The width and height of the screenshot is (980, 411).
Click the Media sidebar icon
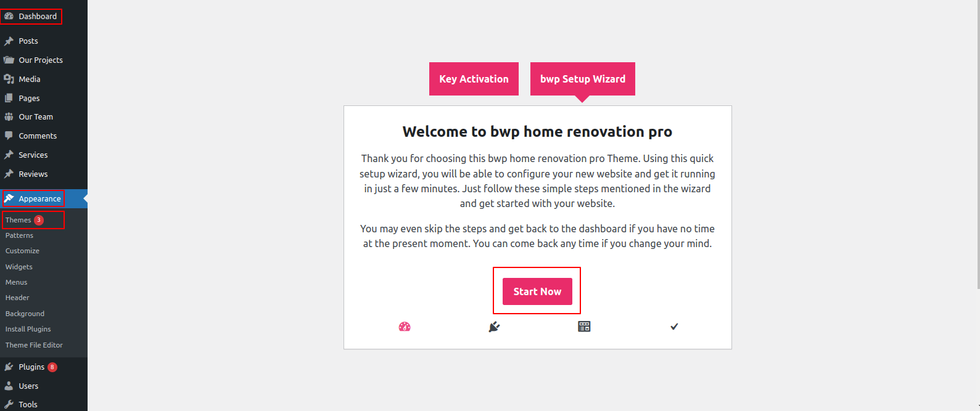click(9, 79)
